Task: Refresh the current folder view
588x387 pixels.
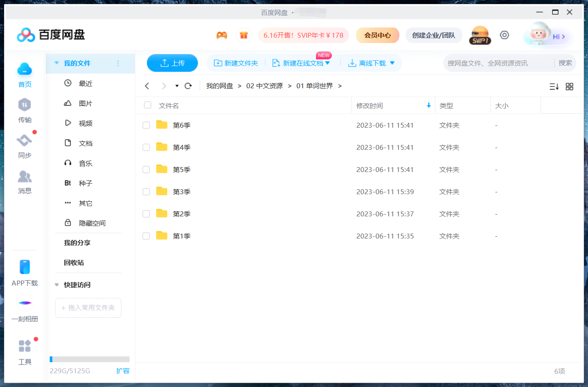Action: 188,86
